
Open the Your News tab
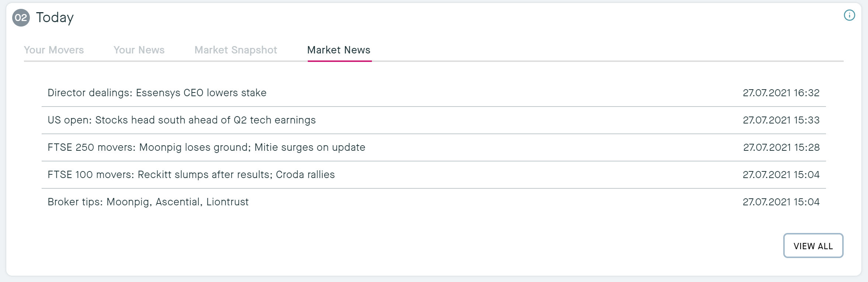(139, 50)
